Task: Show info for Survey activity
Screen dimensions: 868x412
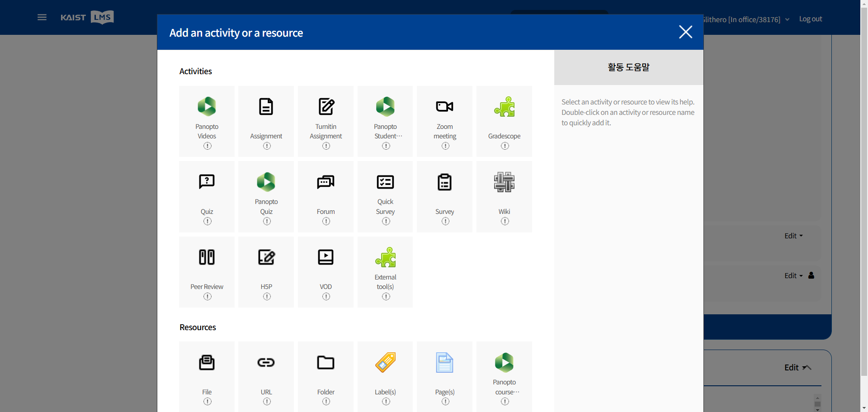Action: [446, 221]
